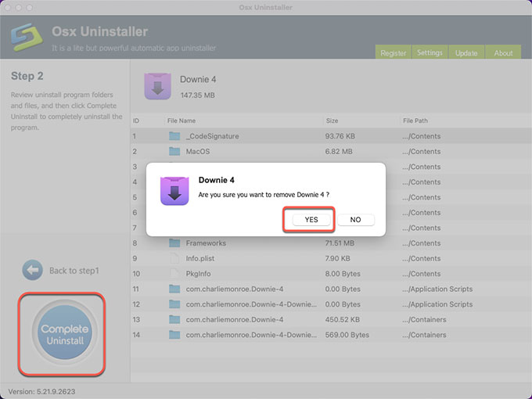Viewport: 532px width, 399px height.
Task: Select the Frameworks folder icon
Action: [174, 243]
